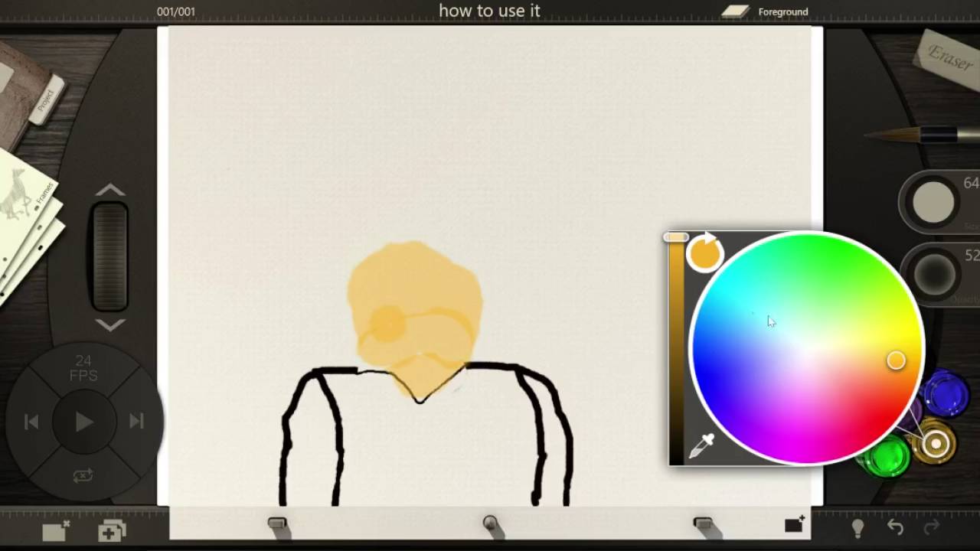
Task: Select the yellow paint pot
Action: click(x=936, y=443)
